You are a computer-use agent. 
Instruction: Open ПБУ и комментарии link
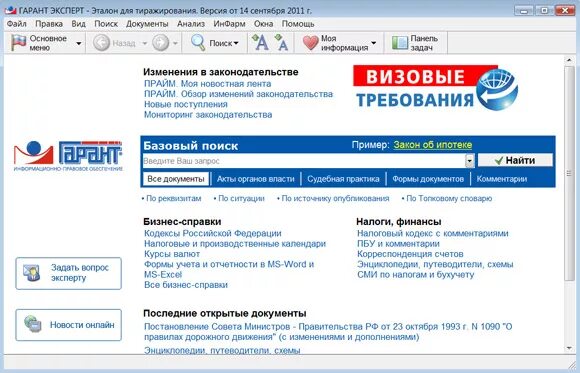398,244
